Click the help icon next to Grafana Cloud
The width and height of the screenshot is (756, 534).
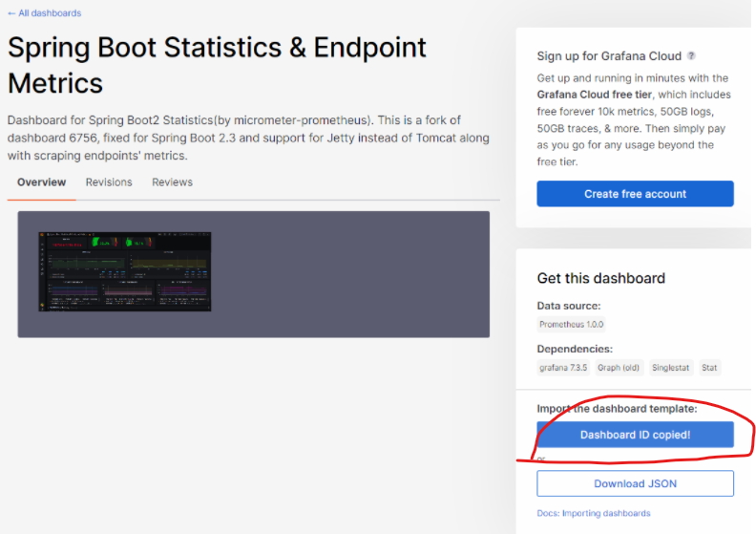pyautogui.click(x=691, y=55)
